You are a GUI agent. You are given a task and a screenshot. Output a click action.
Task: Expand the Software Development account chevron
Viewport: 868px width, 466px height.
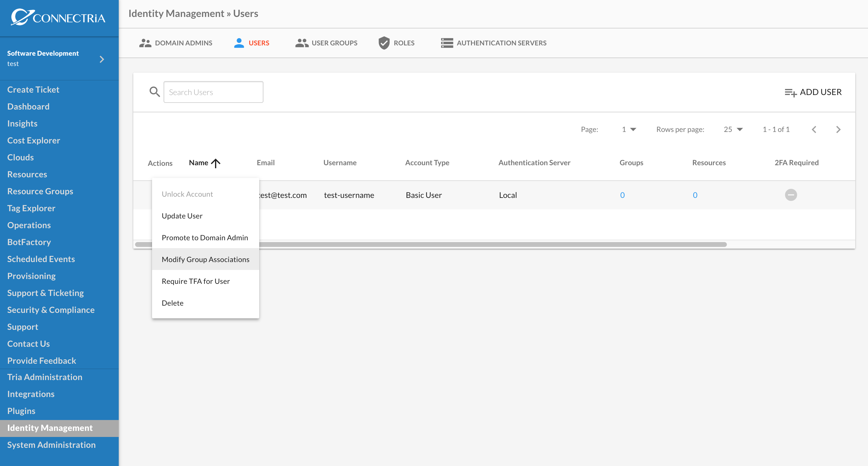click(102, 59)
